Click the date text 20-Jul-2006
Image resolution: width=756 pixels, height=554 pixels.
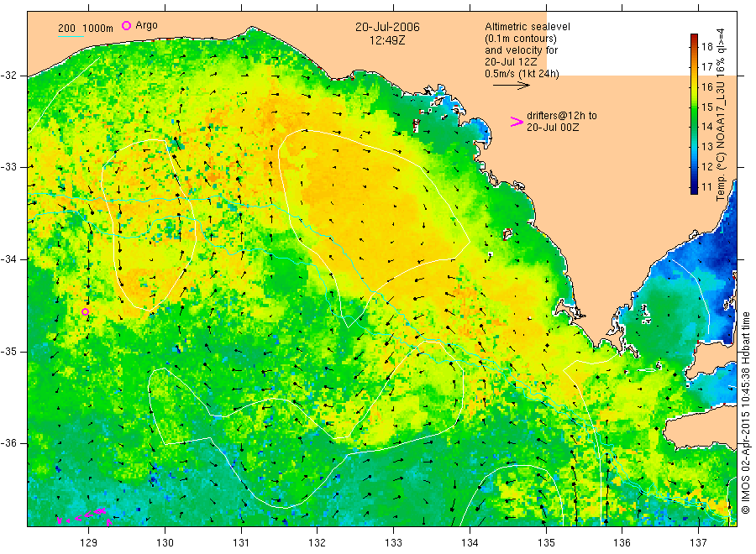click(387, 27)
